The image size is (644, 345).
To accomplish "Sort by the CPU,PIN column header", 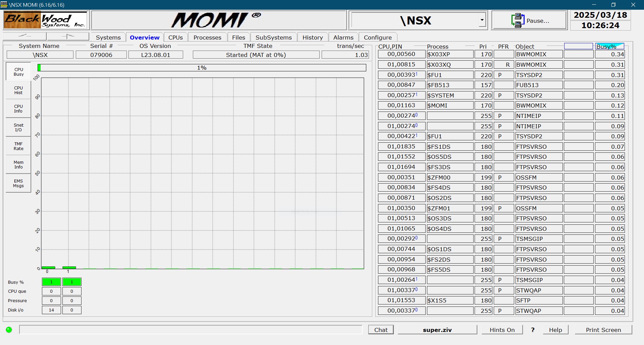I will point(390,47).
